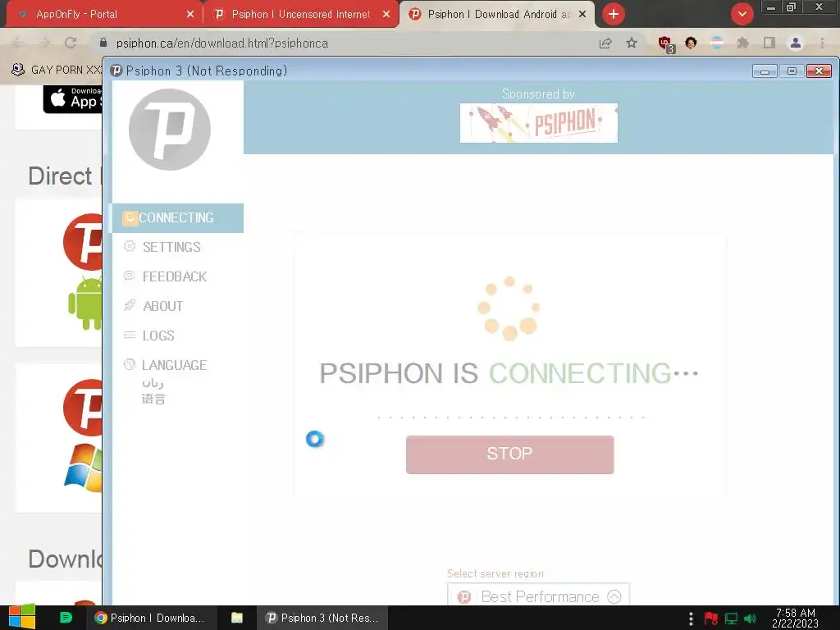840x630 pixels.
Task: Switch to Psiphon 3 (Not Responding) taskbar button
Action: (323, 618)
